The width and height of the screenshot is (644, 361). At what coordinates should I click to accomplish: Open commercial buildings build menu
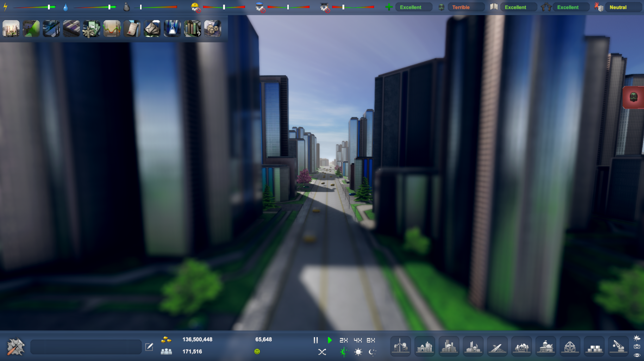pyautogui.click(x=449, y=347)
